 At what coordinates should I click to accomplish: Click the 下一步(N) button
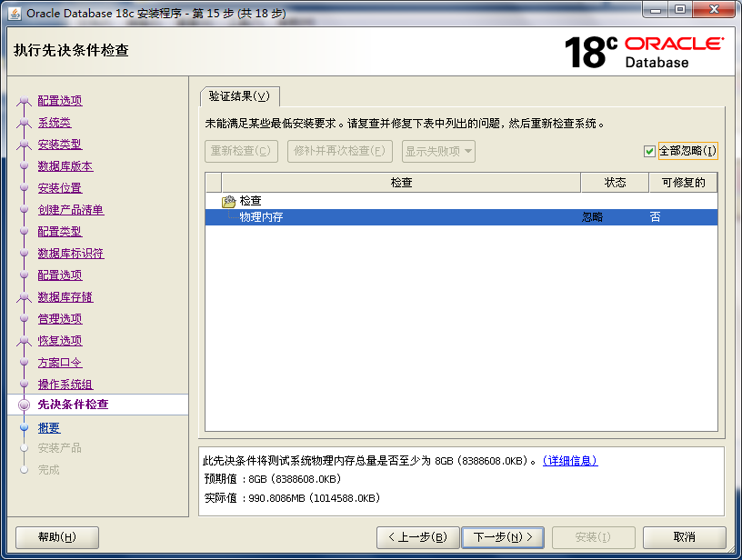[503, 537]
